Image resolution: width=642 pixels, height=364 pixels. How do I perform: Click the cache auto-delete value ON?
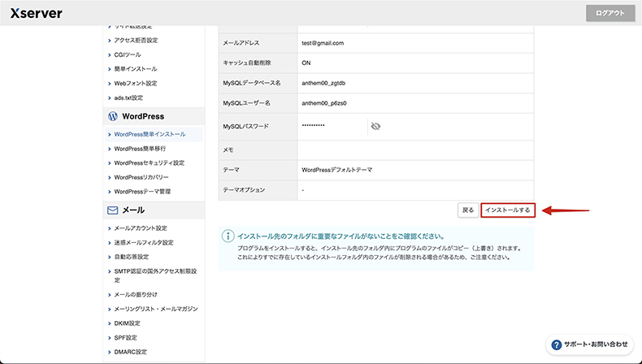pos(306,63)
